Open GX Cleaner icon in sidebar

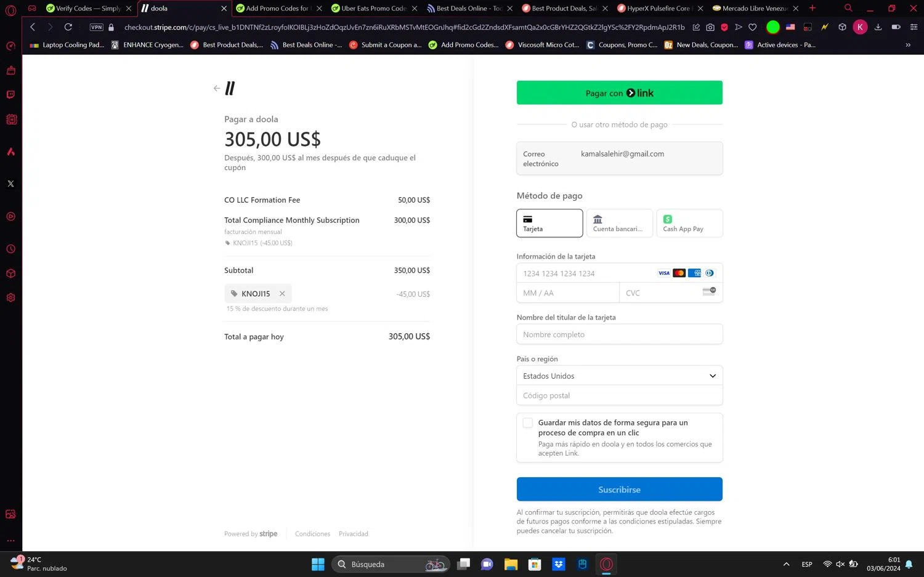(x=10, y=70)
